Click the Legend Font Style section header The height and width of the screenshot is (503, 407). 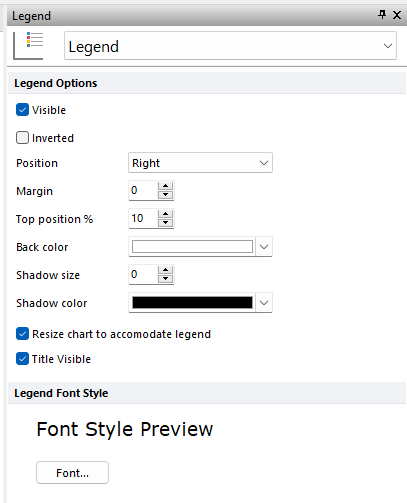(207, 393)
